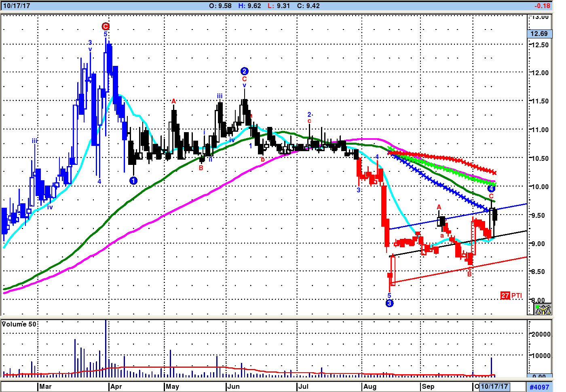Viewport: 566px width, 392px height.
Task: Click the closing price C: 9.42 readout
Action: (x=308, y=6)
